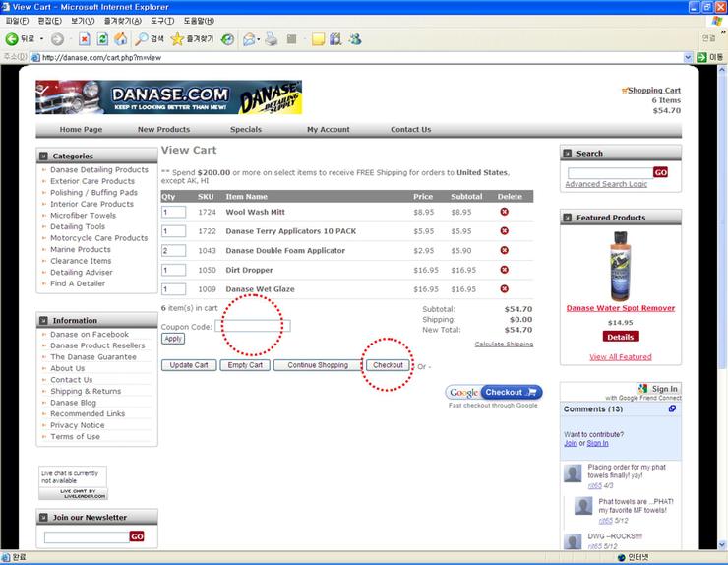The height and width of the screenshot is (565, 728).
Task: Click the red Details button
Action: 621,337
